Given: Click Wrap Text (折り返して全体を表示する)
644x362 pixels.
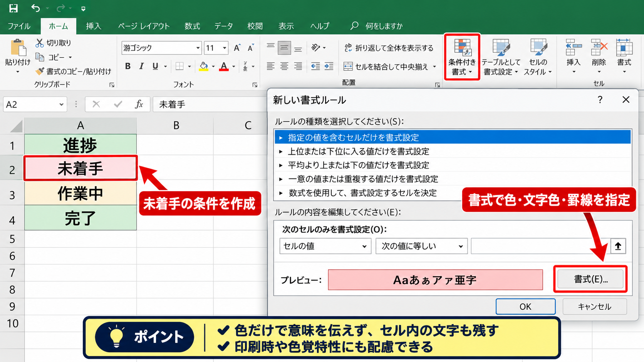Looking at the screenshot, I should point(389,48).
